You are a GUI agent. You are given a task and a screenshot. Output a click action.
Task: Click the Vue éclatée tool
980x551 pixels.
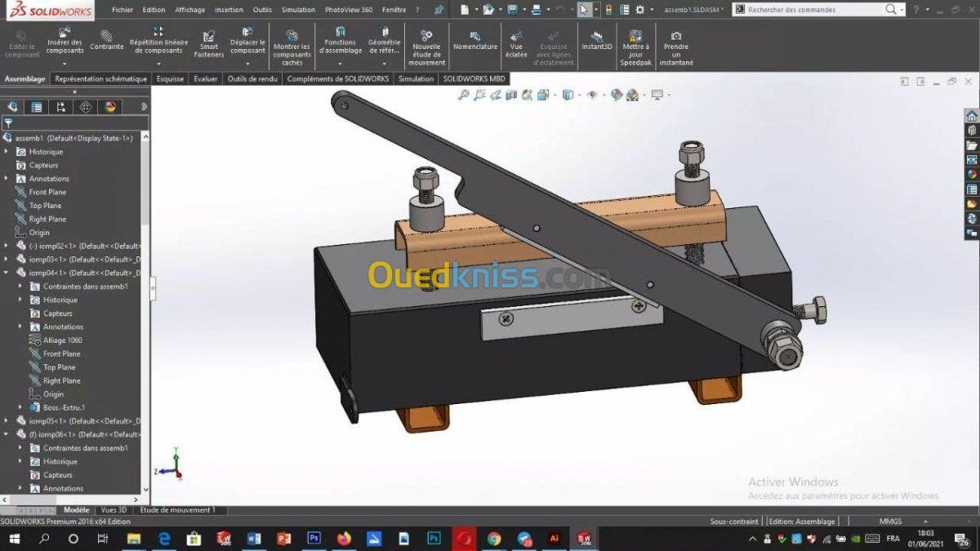pos(516,45)
